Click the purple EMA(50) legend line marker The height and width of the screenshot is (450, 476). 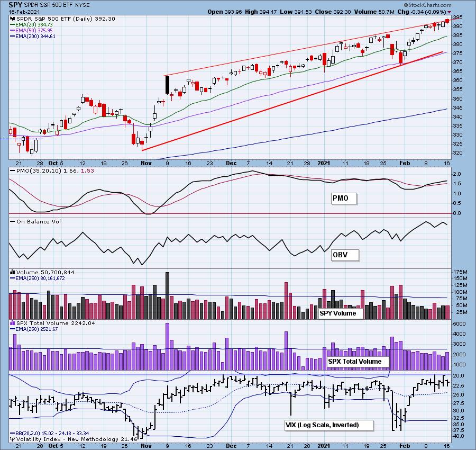point(13,31)
